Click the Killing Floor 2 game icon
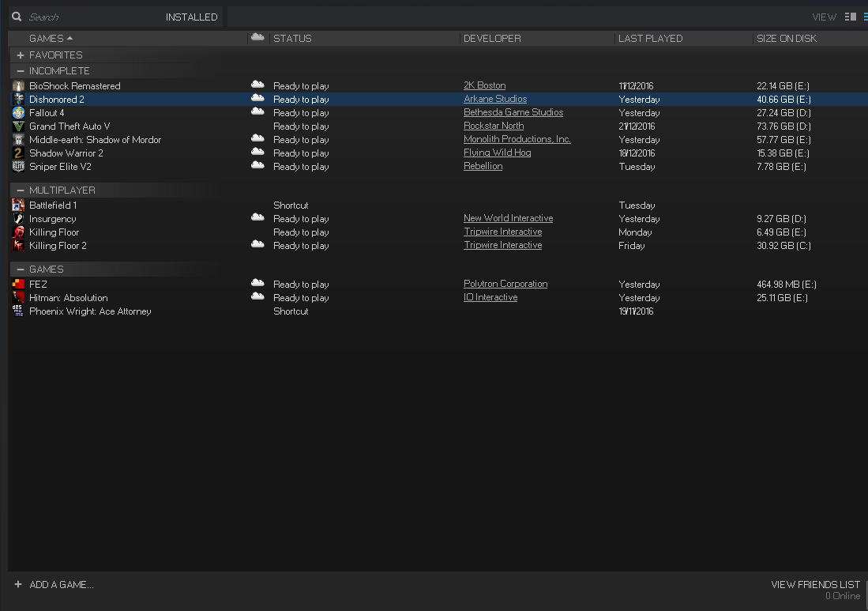This screenshot has height=611, width=868. pyautogui.click(x=19, y=245)
